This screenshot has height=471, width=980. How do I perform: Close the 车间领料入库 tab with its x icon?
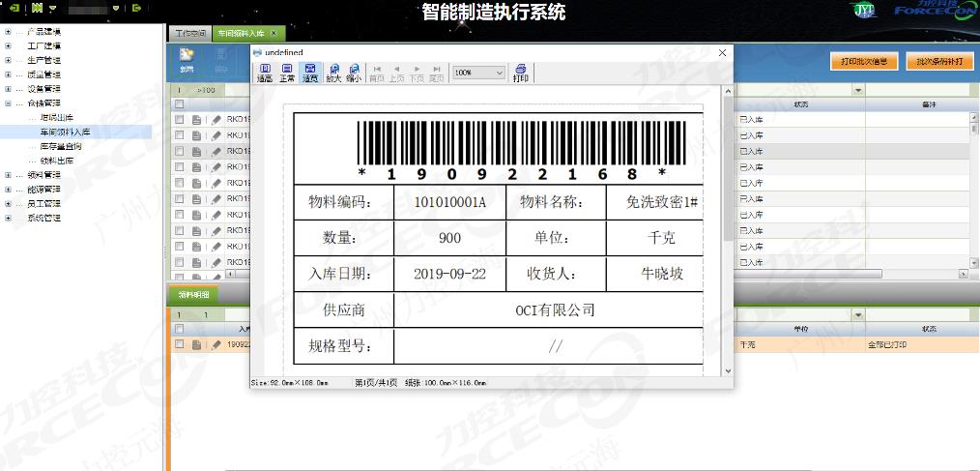(x=274, y=33)
